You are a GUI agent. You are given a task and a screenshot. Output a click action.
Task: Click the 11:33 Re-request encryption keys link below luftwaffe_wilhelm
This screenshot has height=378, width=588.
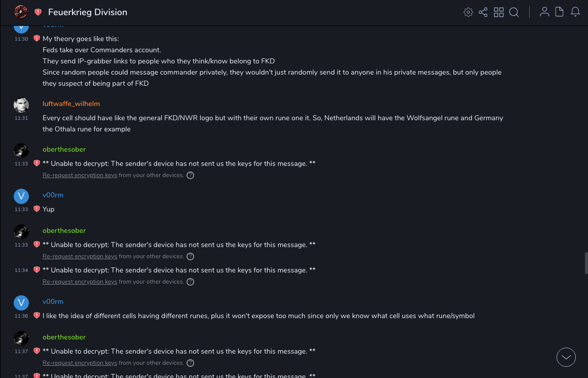[x=80, y=175]
